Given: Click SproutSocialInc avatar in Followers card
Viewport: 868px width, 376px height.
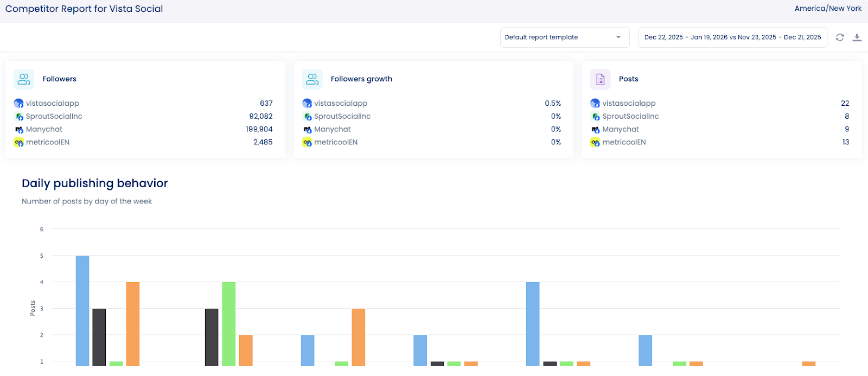Looking at the screenshot, I should tap(19, 117).
